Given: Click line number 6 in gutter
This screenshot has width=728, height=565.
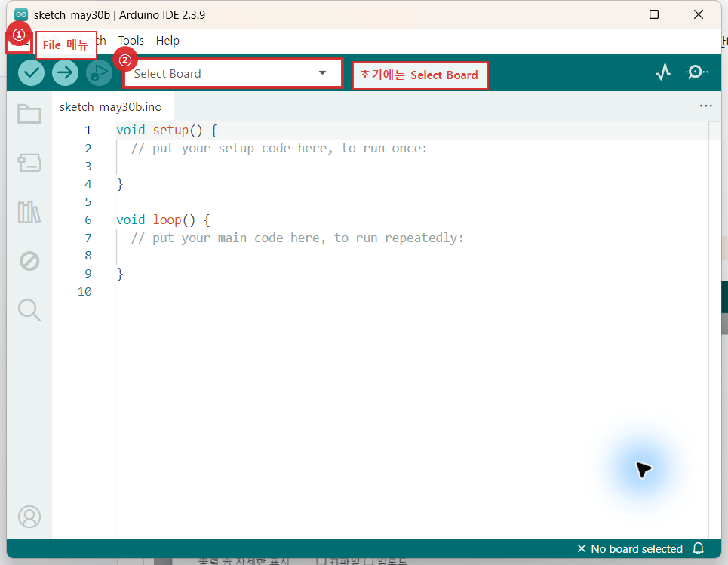Looking at the screenshot, I should click(88, 220).
